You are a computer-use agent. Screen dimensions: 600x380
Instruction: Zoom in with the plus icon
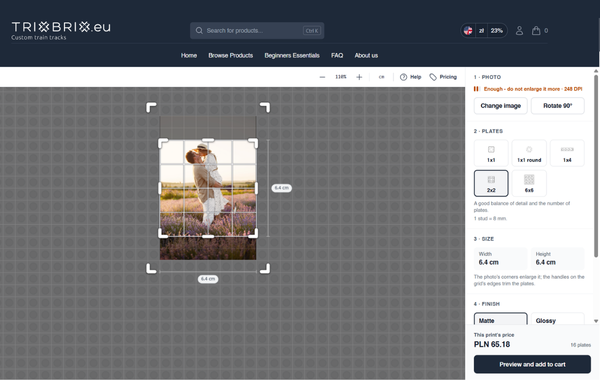[x=359, y=77]
